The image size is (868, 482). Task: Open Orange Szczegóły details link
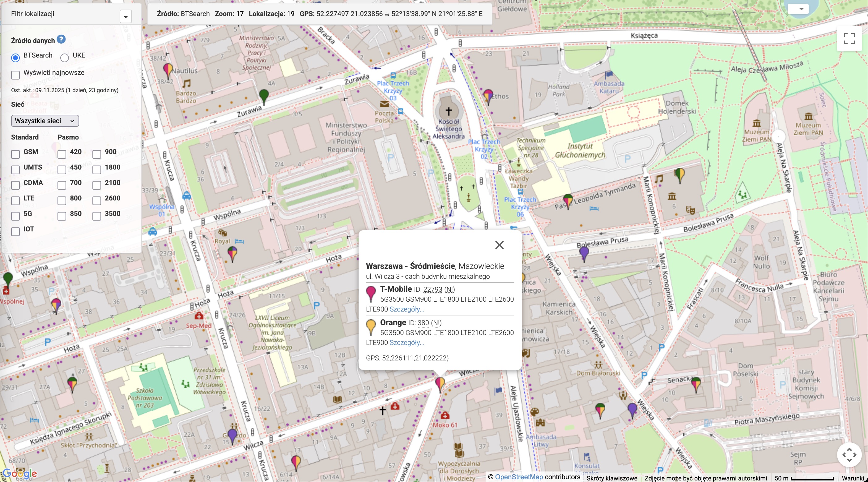(x=407, y=342)
